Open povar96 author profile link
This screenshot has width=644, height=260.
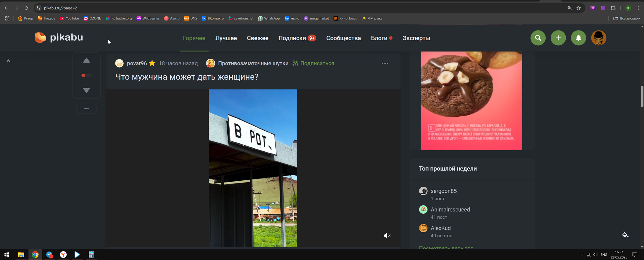(137, 64)
